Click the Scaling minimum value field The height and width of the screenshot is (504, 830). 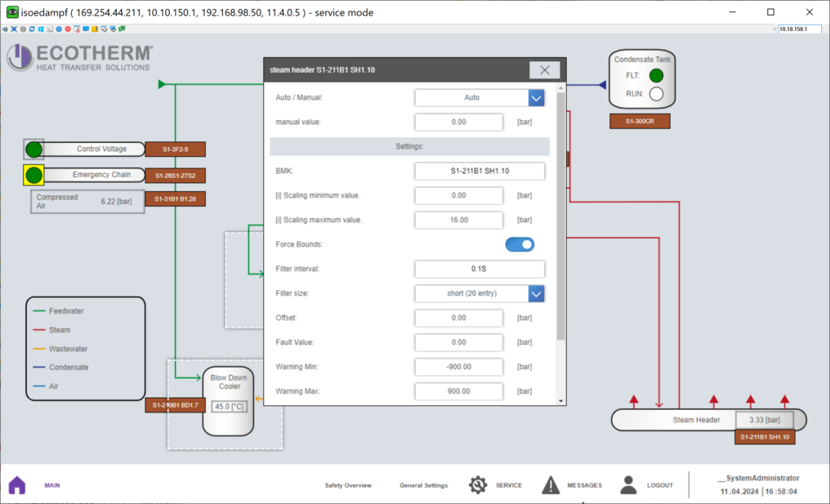pos(459,195)
